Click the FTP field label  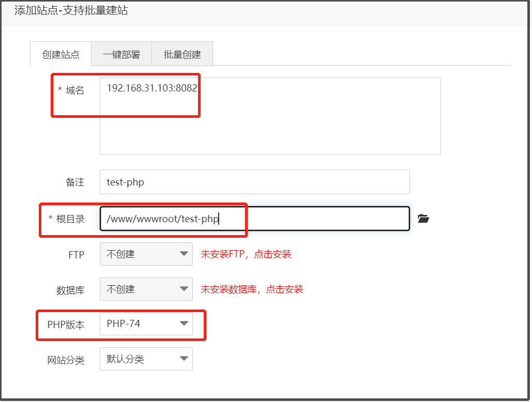coord(76,255)
